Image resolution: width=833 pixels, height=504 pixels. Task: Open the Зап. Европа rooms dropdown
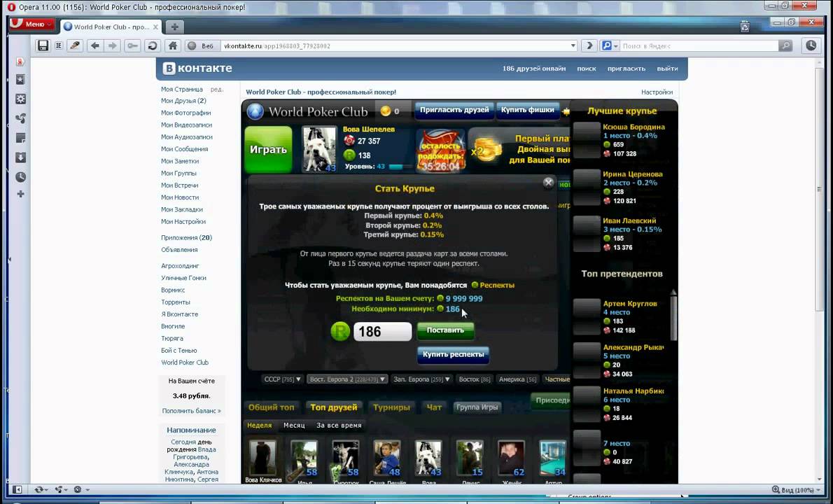[x=422, y=379]
